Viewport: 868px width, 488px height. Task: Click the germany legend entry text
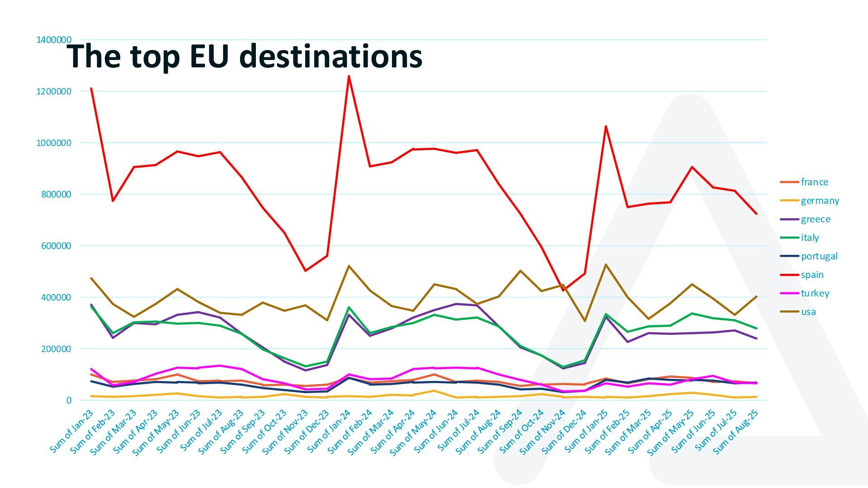point(820,201)
